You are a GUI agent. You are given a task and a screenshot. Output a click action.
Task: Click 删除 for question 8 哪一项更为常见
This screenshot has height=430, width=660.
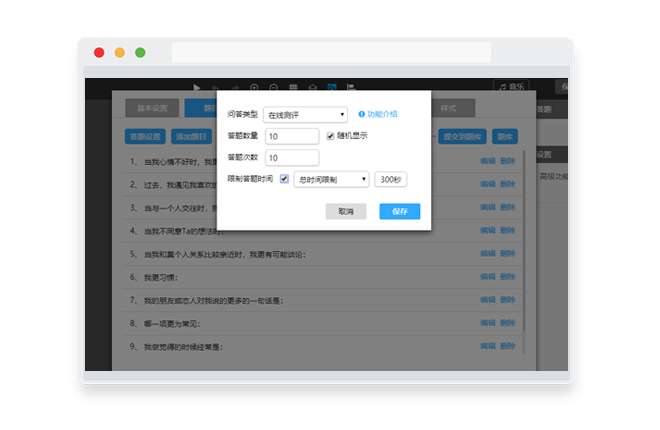[x=508, y=323]
